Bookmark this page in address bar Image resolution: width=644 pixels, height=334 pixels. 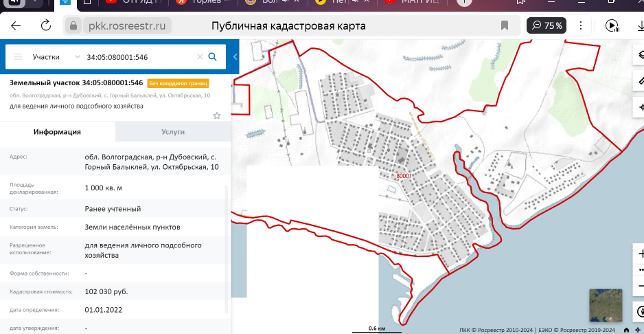pos(505,26)
